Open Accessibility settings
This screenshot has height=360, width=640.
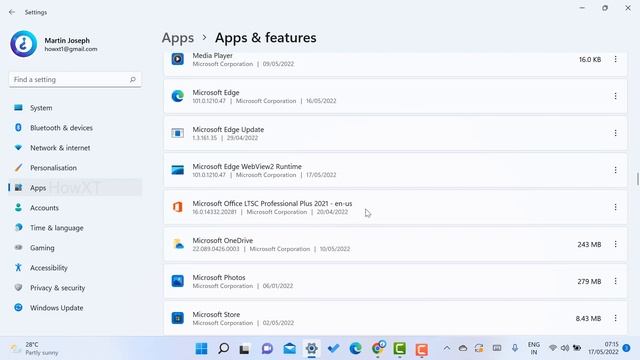(75, 268)
